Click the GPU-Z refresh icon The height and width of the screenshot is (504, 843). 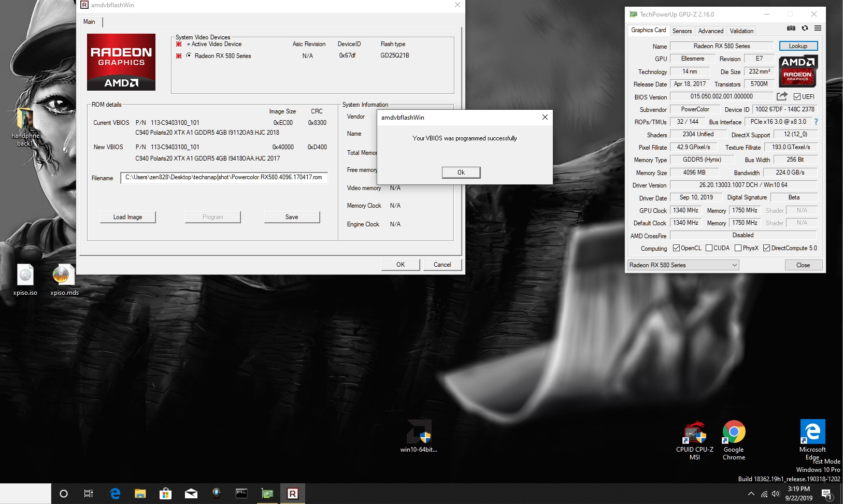805,28
